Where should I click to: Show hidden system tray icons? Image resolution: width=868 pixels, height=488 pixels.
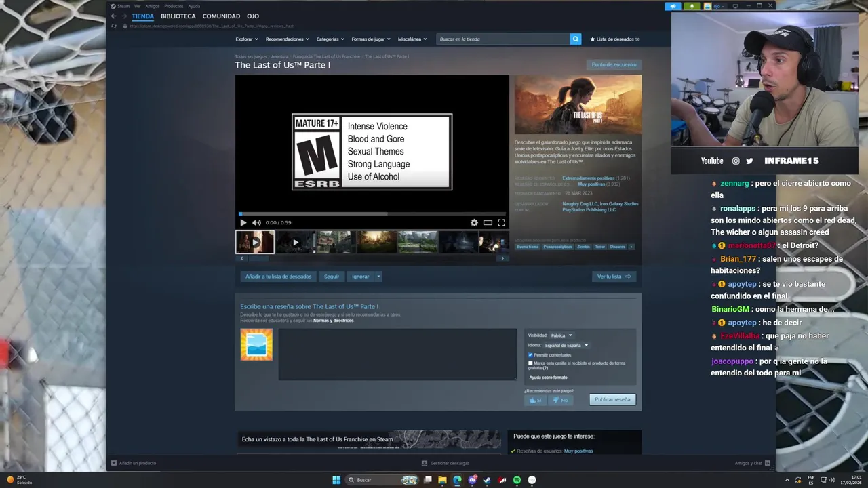tap(788, 480)
